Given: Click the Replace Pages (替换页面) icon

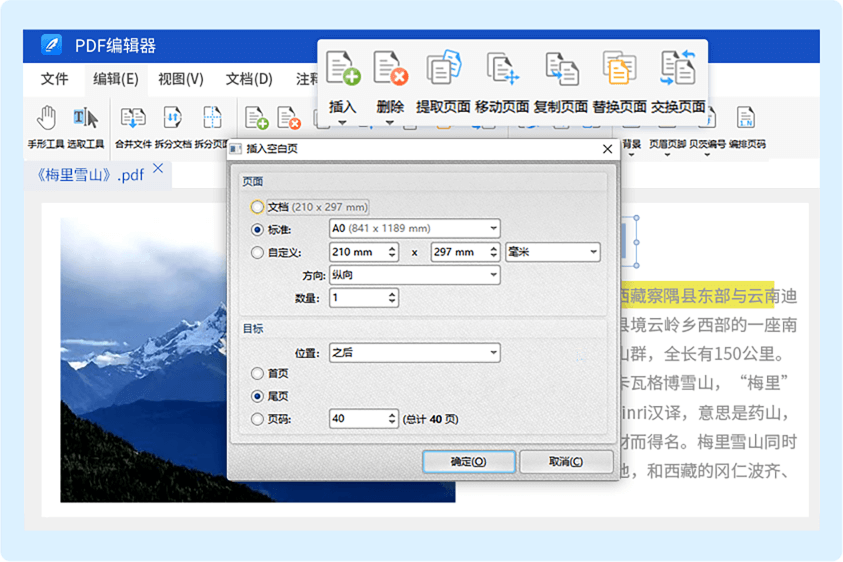Looking at the screenshot, I should (619, 69).
